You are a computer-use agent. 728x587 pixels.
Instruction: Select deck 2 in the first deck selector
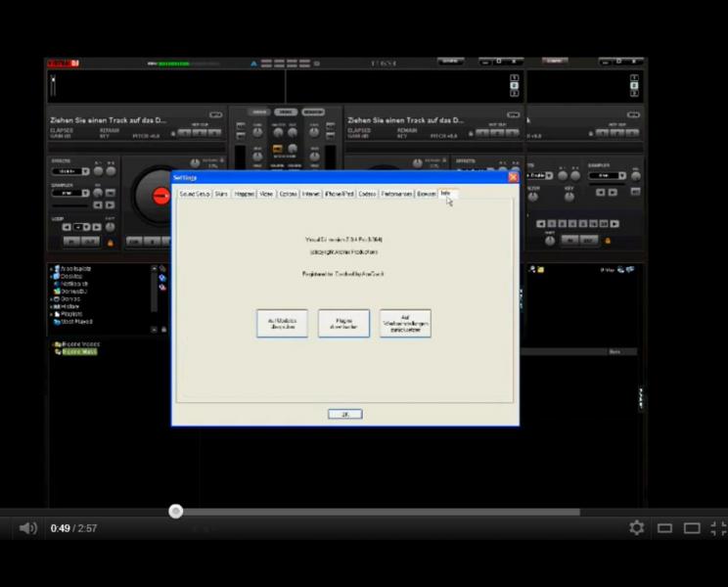pyautogui.click(x=514, y=86)
